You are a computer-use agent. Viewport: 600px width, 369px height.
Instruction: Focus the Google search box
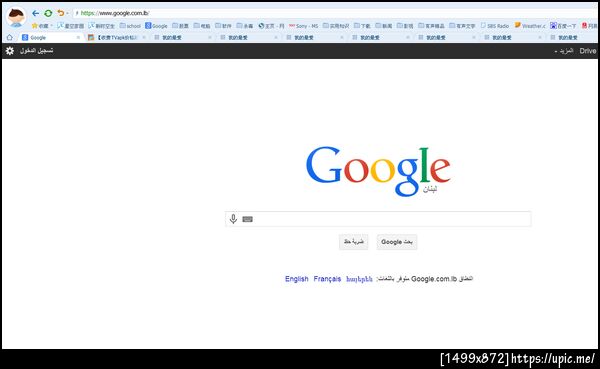(x=378, y=219)
